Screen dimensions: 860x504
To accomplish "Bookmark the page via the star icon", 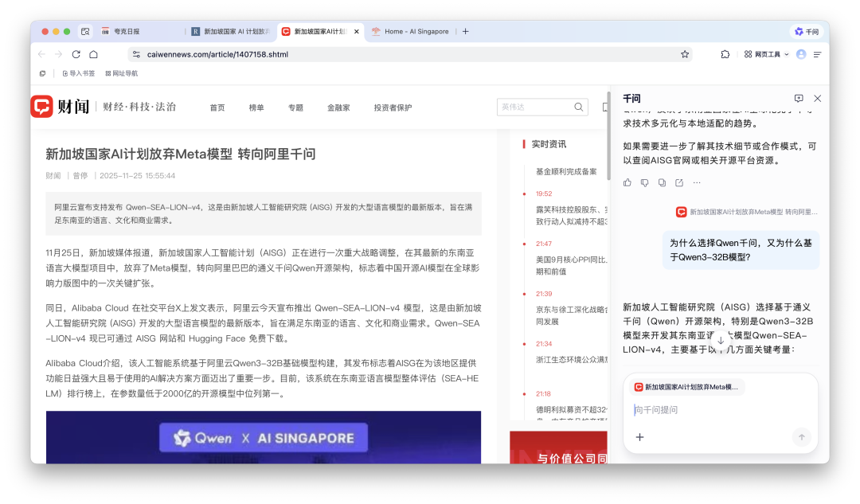I will pyautogui.click(x=685, y=55).
